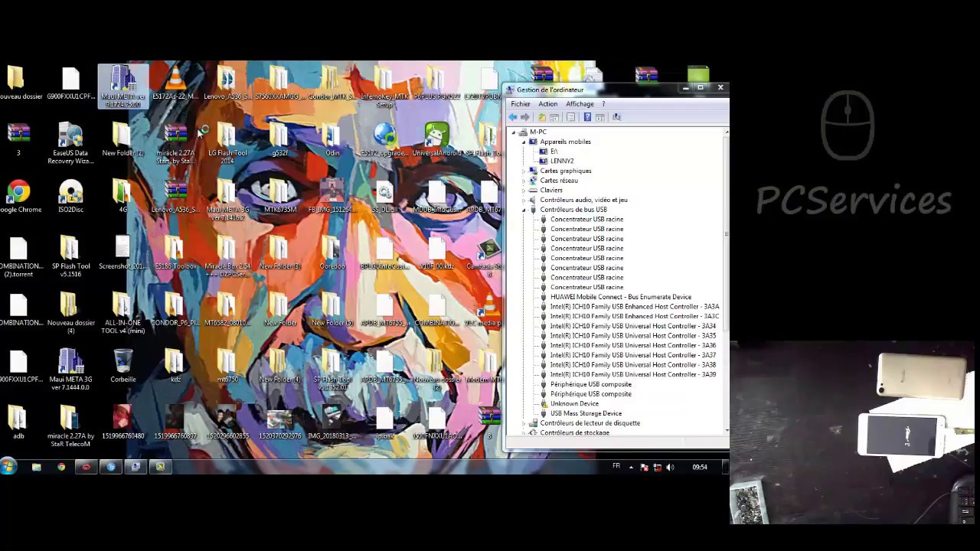
Task: Select Maui META ver 9.1724.25.00 shortcut
Action: pos(122,86)
